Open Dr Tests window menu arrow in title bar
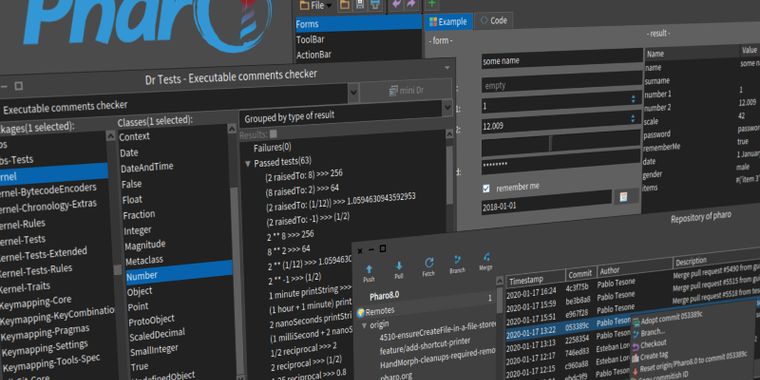 [447, 67]
